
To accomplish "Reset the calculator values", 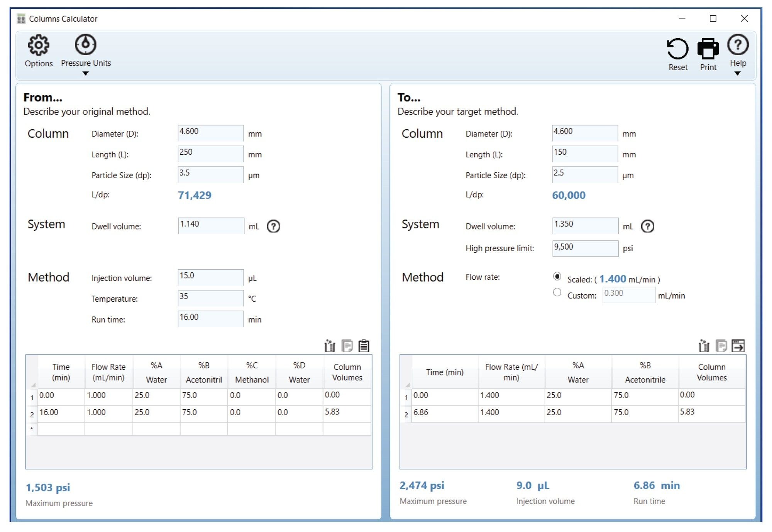I will 678,54.
